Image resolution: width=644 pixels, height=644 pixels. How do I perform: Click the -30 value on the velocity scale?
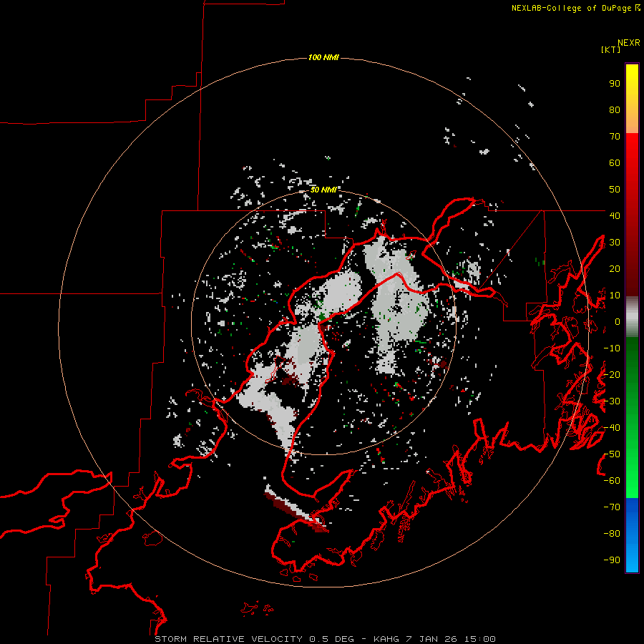tap(612, 401)
